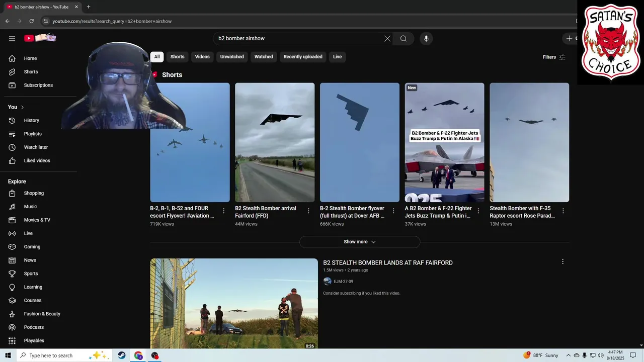Show hidden system tray icons chevron
644x362 pixels.
(569, 355)
